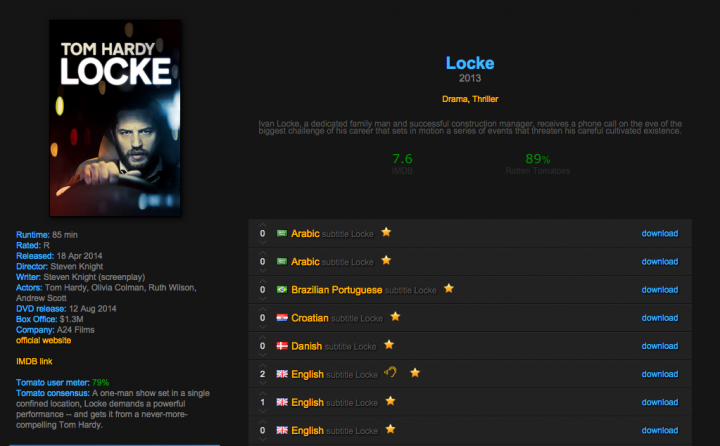Open the Croatian subtitle Locke link
This screenshot has width=720, height=446.
tap(337, 318)
